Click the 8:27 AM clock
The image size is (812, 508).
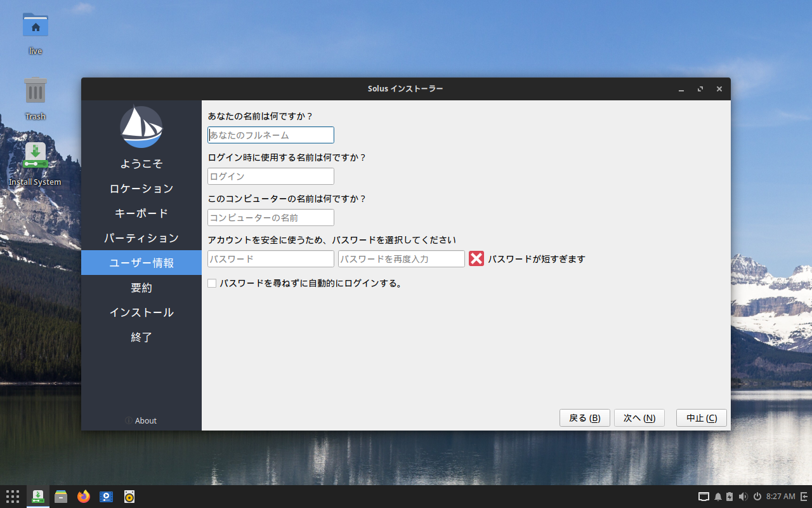[x=780, y=497]
